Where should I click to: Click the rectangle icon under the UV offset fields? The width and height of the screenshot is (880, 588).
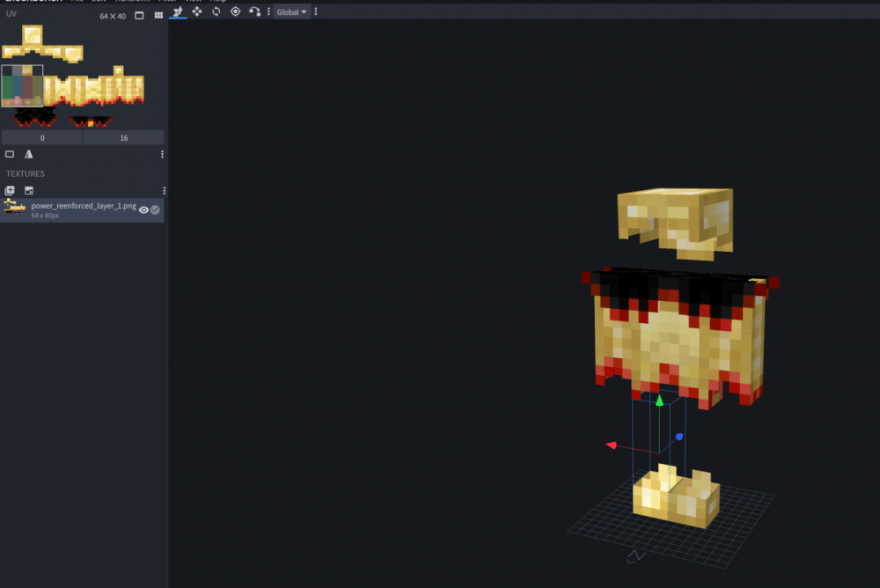[x=10, y=154]
